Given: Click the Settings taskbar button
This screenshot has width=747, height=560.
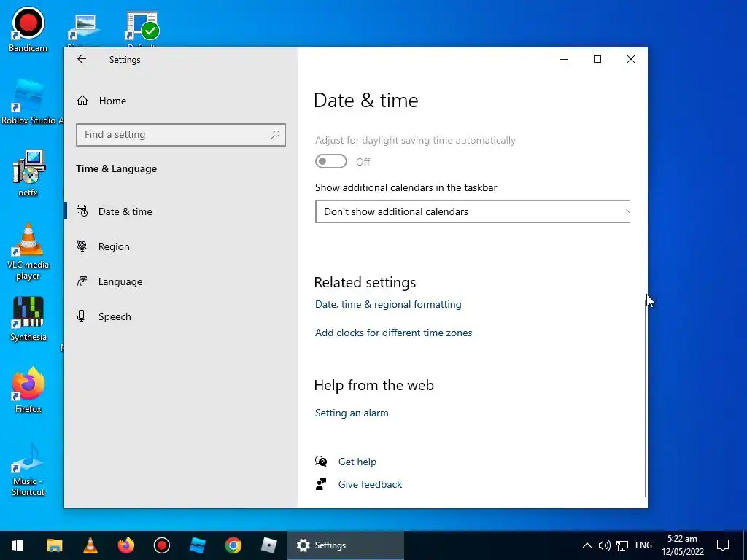Looking at the screenshot, I should pos(345,545).
